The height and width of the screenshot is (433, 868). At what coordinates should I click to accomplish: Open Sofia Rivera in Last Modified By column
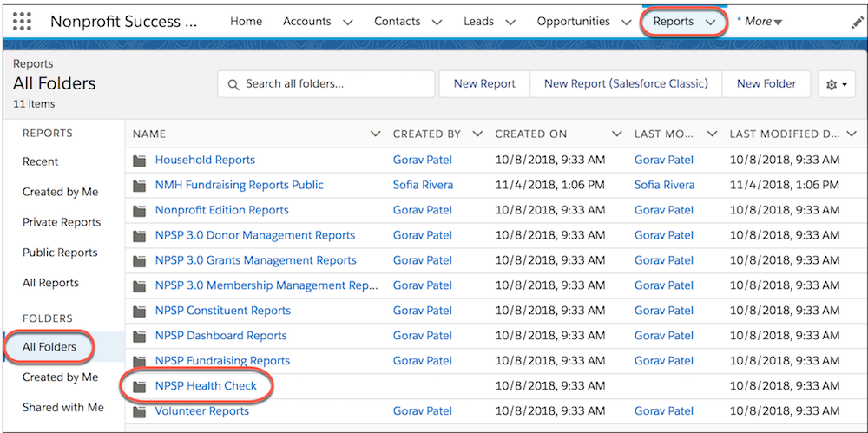click(664, 185)
